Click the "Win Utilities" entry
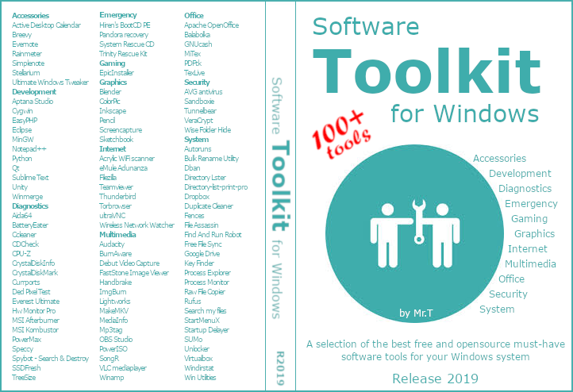The image size is (573, 392). [x=200, y=378]
